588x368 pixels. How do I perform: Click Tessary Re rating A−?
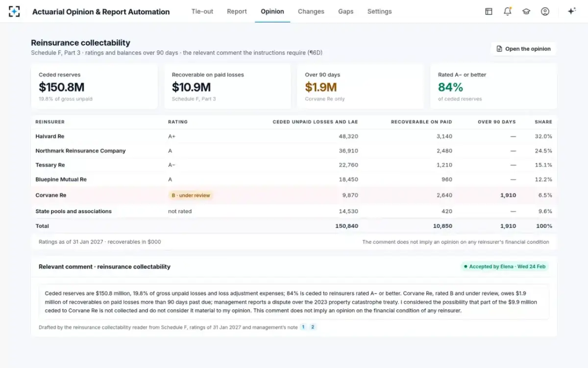(x=171, y=165)
